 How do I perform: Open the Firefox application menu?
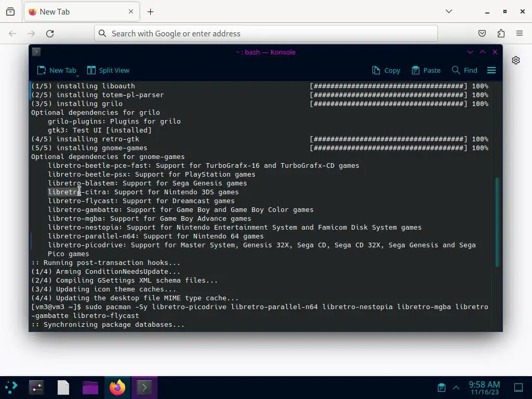[520, 33]
